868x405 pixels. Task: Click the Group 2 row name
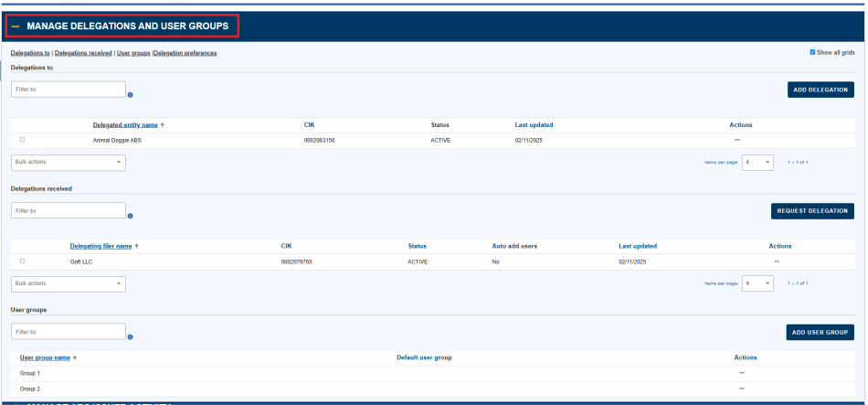[x=30, y=389]
